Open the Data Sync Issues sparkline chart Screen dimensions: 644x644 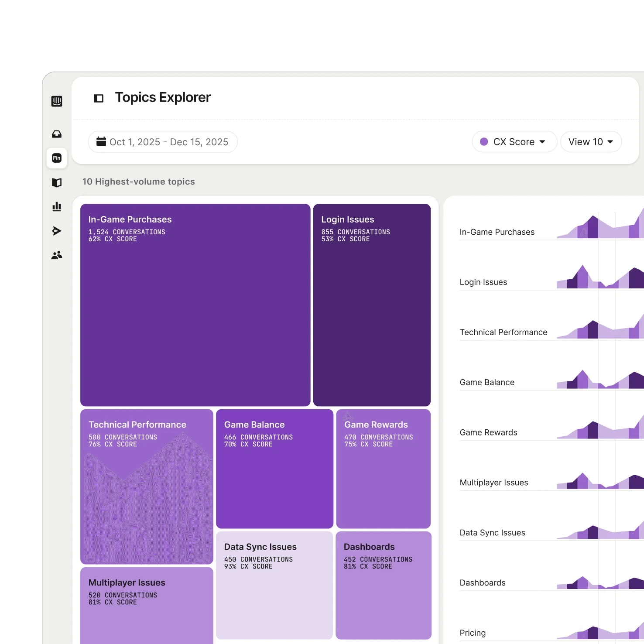click(x=600, y=531)
